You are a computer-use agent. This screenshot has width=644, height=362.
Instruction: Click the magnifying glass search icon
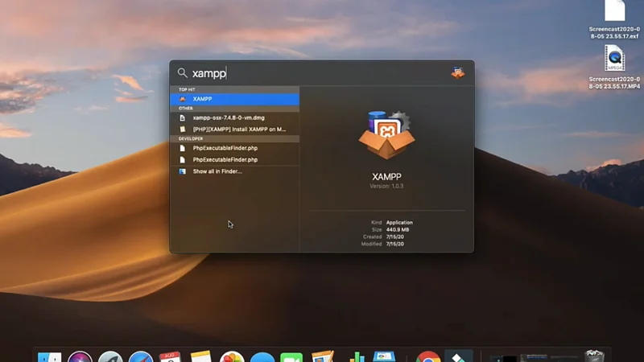(x=183, y=73)
